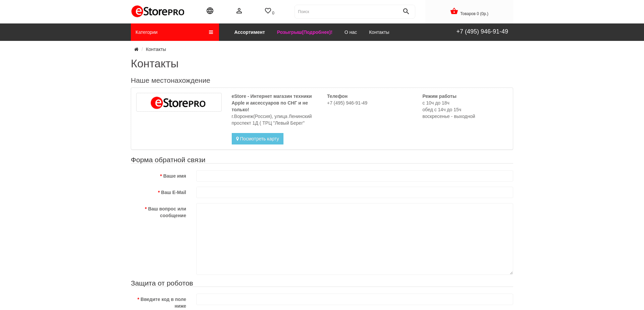This screenshot has height=310, width=644.
Task: Click the home icon in breadcrumbs
Action: (x=136, y=49)
